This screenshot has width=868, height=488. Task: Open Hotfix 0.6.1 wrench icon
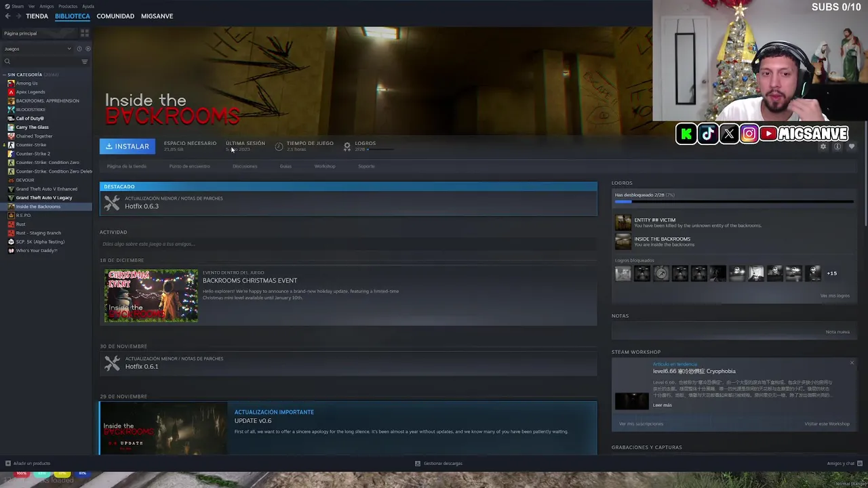(112, 363)
